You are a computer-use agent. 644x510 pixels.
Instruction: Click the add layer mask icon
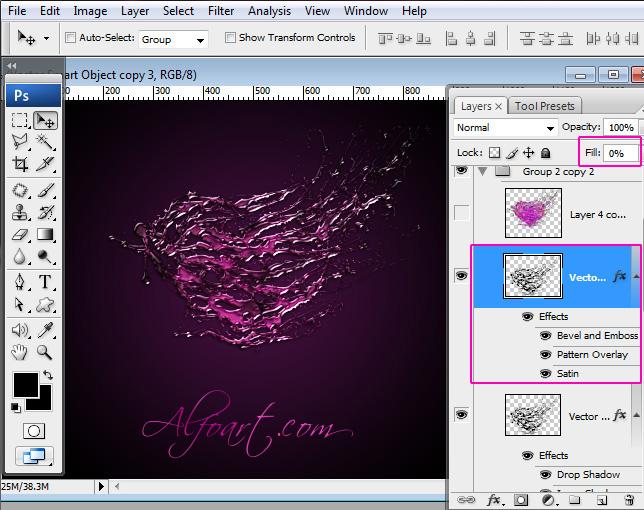(x=521, y=499)
